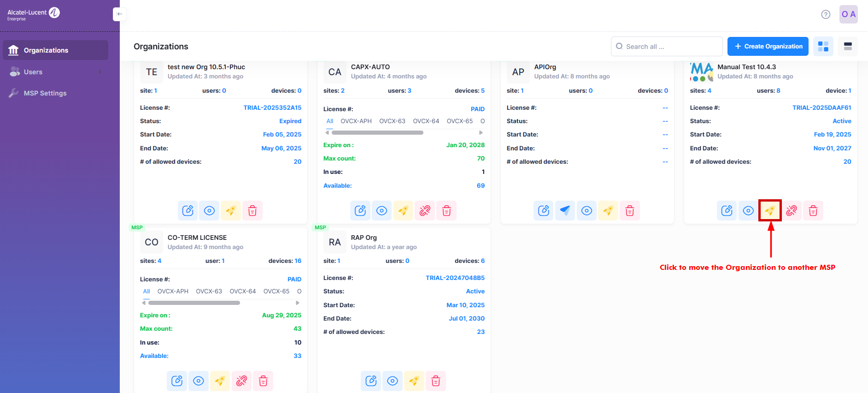
Task: Click the Create Organization button
Action: 768,47
